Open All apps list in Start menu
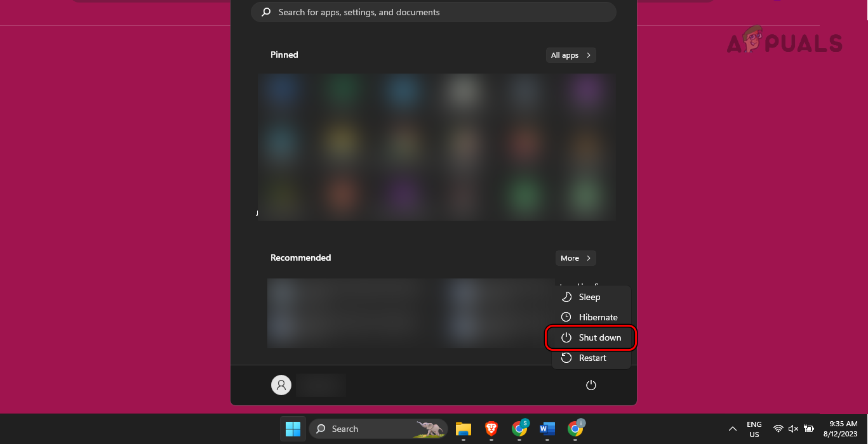 (x=570, y=55)
